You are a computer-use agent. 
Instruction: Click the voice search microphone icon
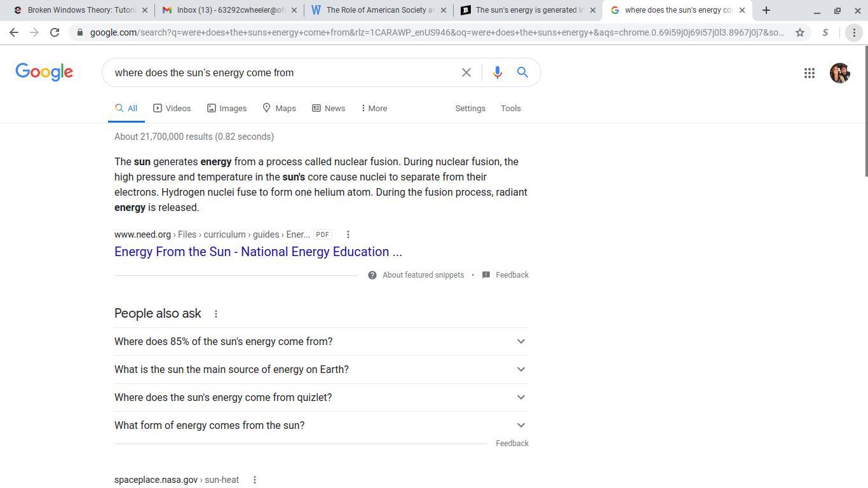click(498, 72)
